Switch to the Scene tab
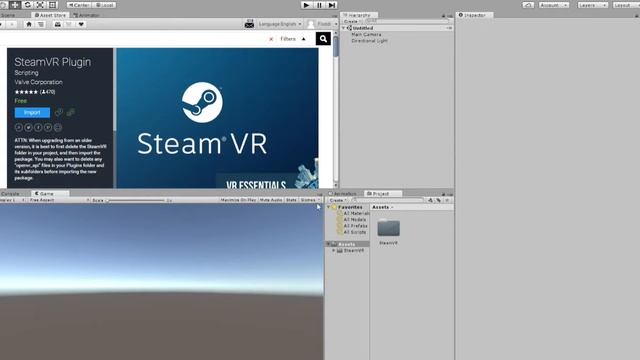Image resolution: width=640 pixels, height=360 pixels. 9,15
